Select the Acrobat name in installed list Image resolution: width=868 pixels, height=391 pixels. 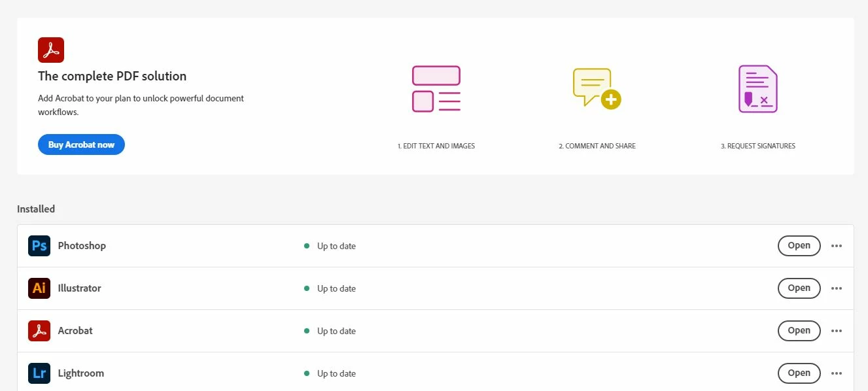pyautogui.click(x=75, y=331)
